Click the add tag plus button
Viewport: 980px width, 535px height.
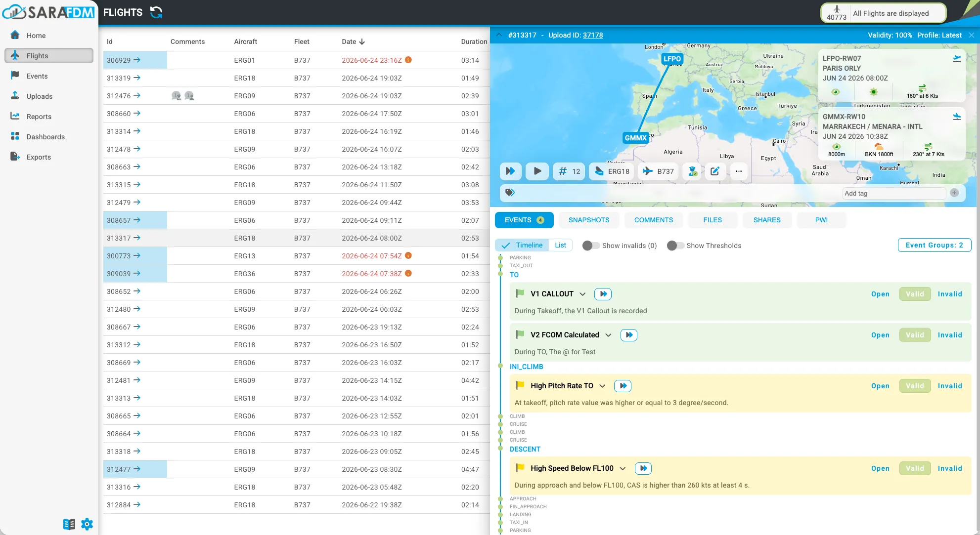tap(954, 193)
